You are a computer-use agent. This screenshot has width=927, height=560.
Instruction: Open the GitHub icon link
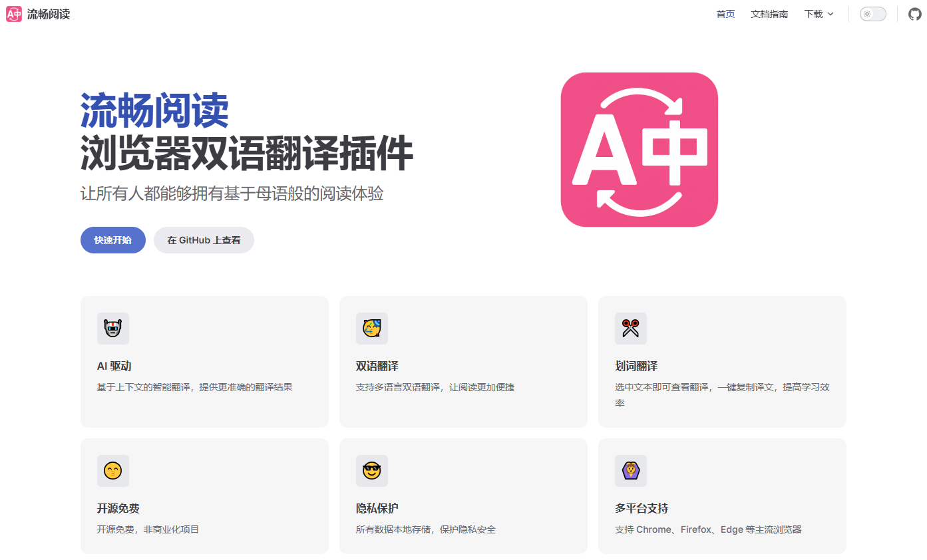pyautogui.click(x=914, y=14)
